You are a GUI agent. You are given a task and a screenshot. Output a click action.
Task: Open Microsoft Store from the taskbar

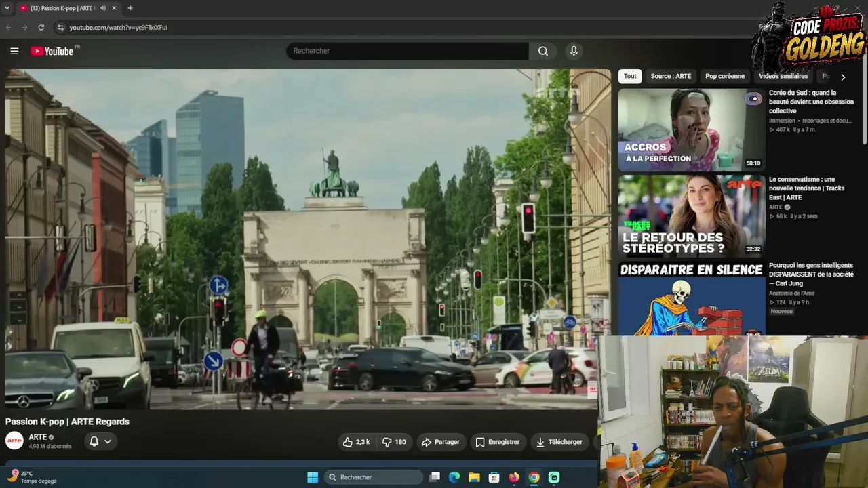[494, 477]
